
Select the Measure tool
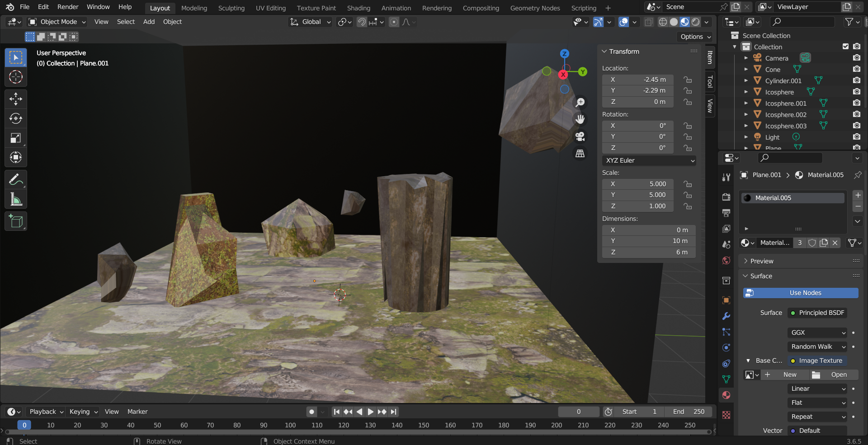click(16, 199)
